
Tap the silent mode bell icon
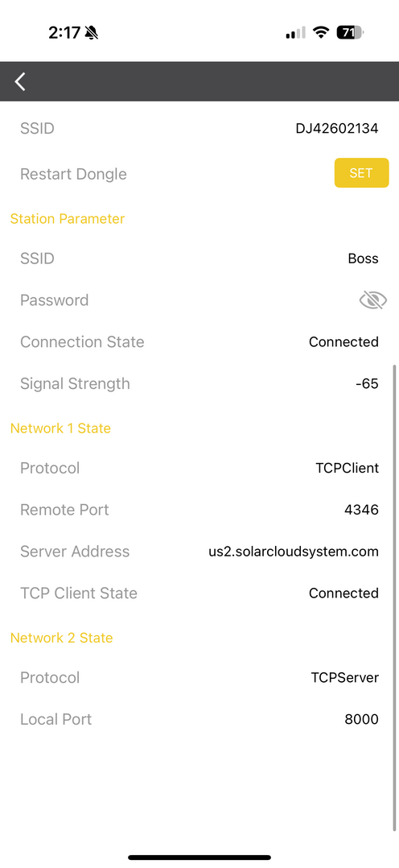coord(92,33)
